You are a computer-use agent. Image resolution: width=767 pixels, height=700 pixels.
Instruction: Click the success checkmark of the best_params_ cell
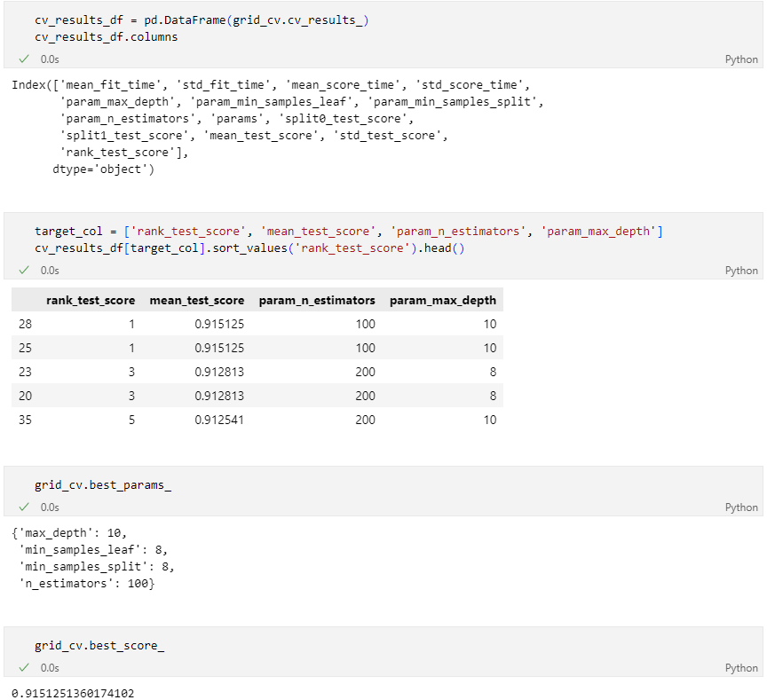pyautogui.click(x=23, y=507)
